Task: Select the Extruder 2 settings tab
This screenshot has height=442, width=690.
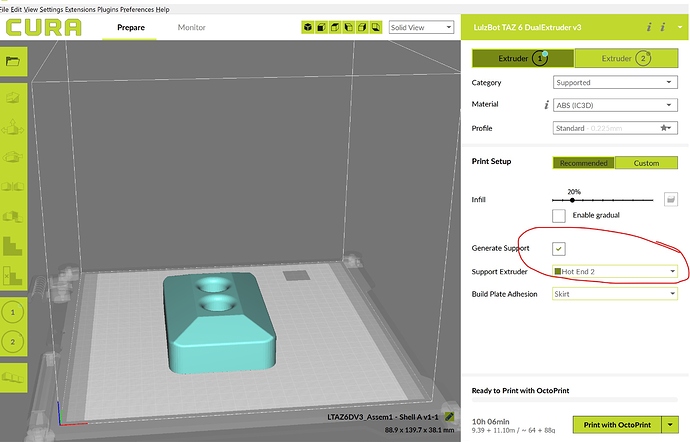Action: (x=626, y=58)
